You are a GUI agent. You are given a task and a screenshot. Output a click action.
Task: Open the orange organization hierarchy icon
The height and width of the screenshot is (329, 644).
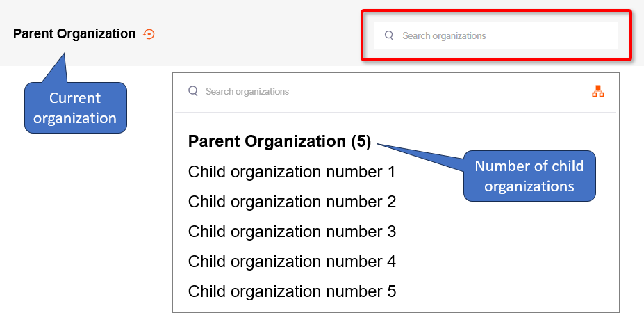point(597,91)
